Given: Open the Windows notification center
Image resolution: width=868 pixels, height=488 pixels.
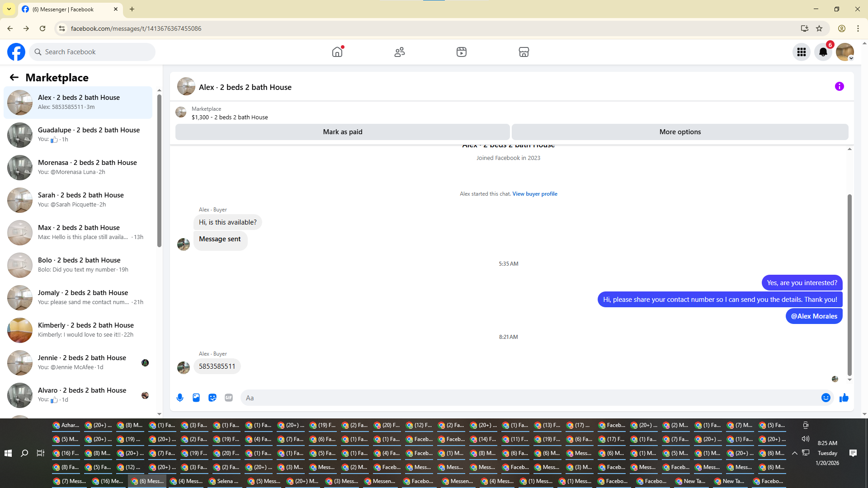Looking at the screenshot, I should click(x=853, y=453).
